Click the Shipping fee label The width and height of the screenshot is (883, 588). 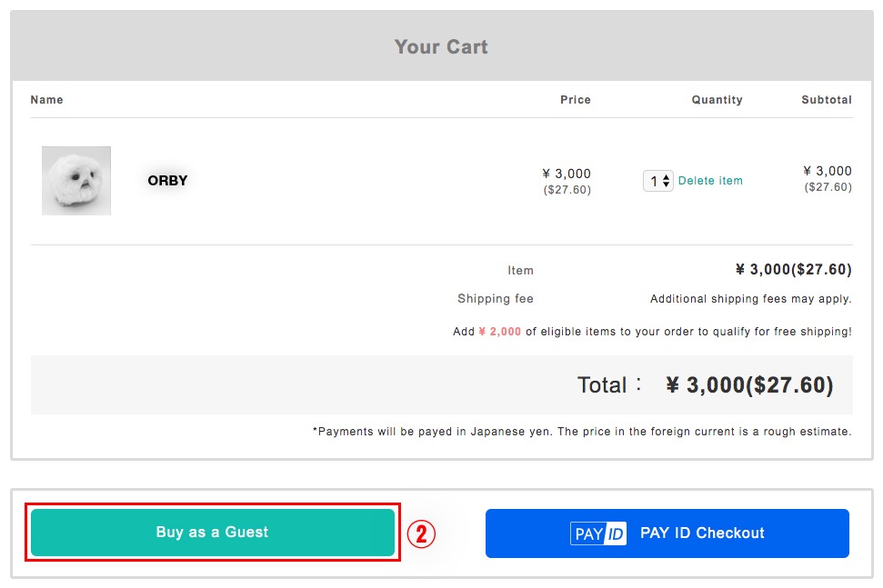(x=495, y=299)
